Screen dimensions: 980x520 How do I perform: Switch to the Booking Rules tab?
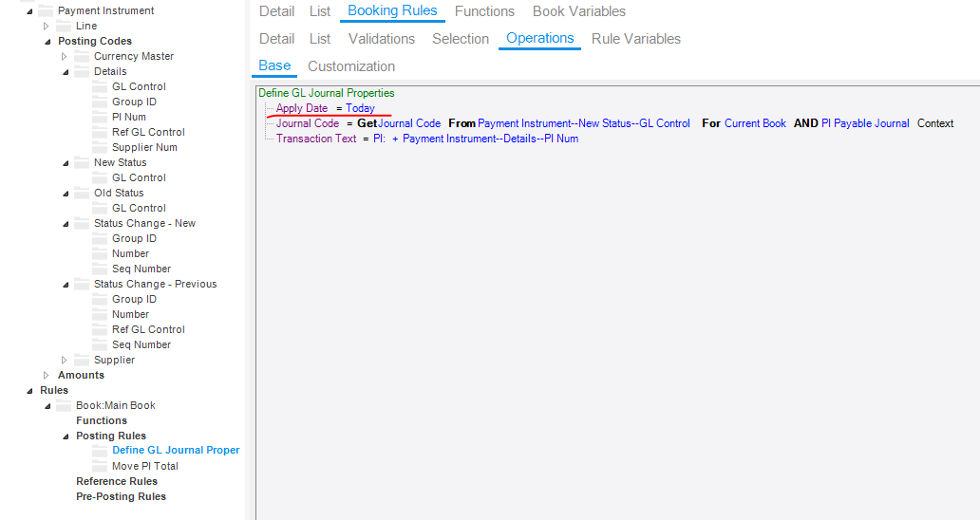392,10
